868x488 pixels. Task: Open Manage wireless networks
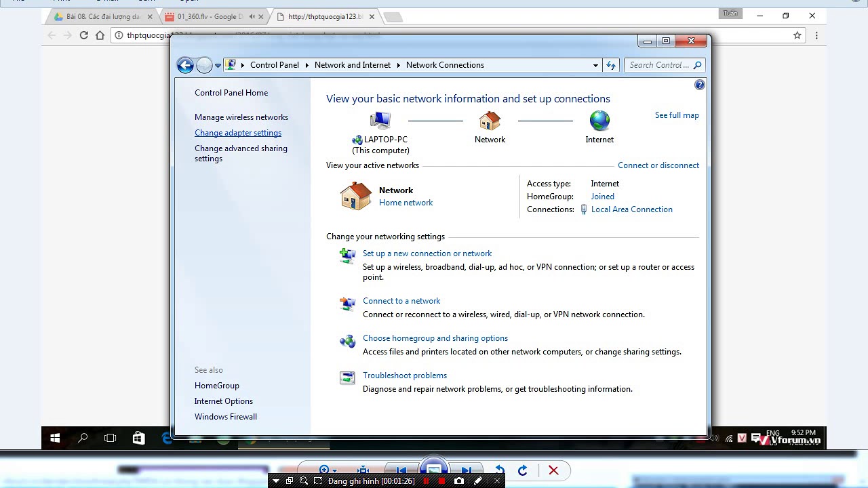click(x=241, y=117)
